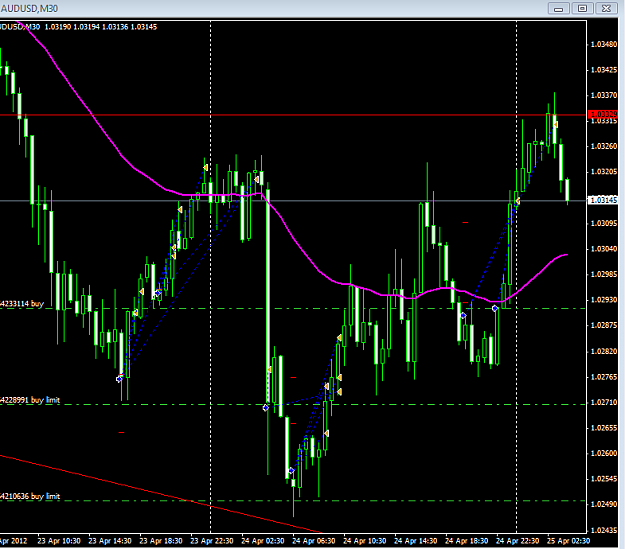Minimize the AUDUSD,M30 chart window
This screenshot has height=549, width=625.
pos(558,8)
